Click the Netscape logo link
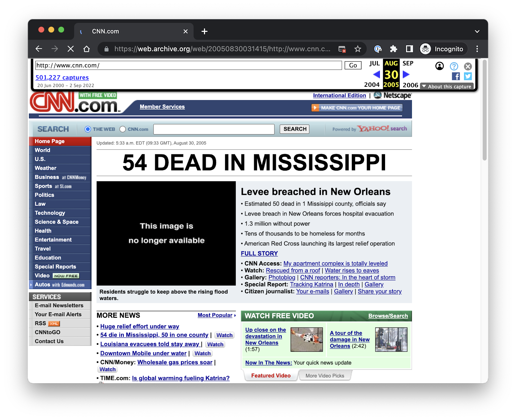The width and height of the screenshot is (516, 420). 393,95
